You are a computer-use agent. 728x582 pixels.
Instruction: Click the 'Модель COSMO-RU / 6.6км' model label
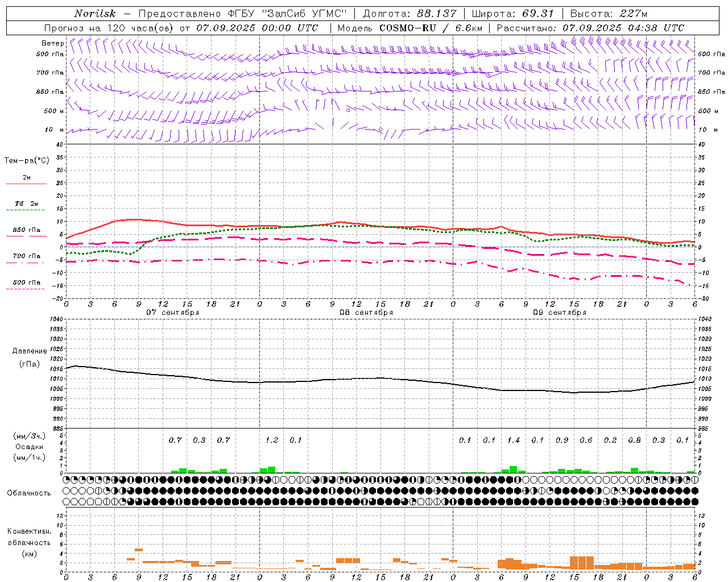point(409,28)
